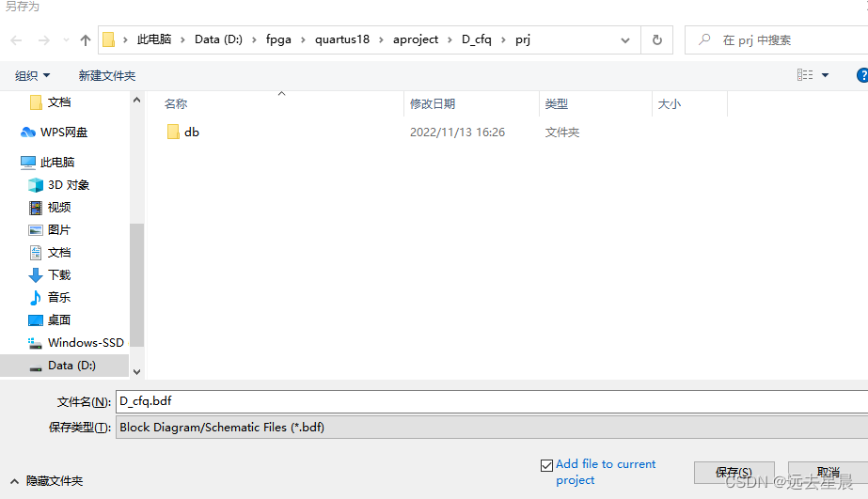Expand chevron after fpga in path
Screen dimensions: 868x499
coord(303,39)
